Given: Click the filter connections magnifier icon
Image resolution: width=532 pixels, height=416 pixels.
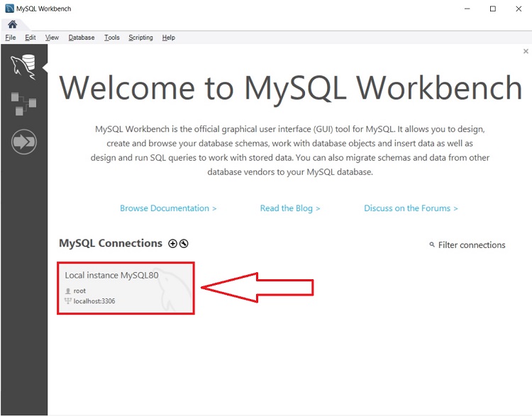Looking at the screenshot, I should [432, 244].
